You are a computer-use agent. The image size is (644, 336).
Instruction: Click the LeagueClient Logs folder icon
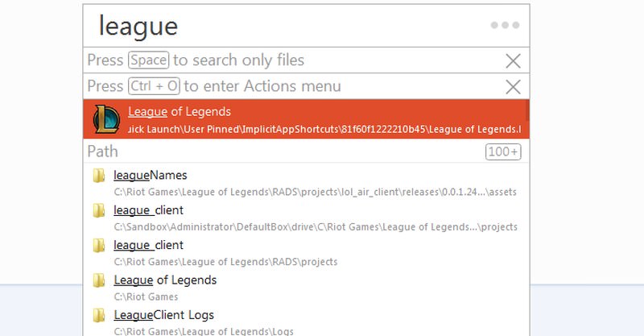(99, 315)
